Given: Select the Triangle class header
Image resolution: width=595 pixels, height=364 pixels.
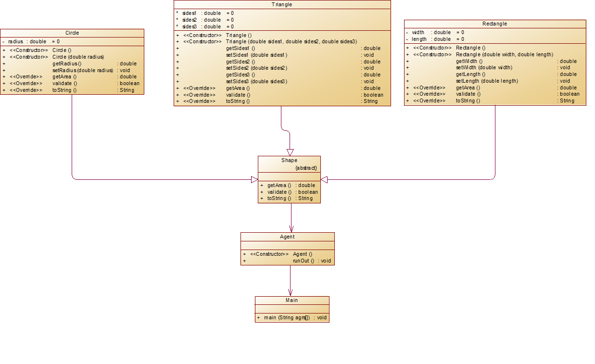Looking at the screenshot, I should 282,4.
